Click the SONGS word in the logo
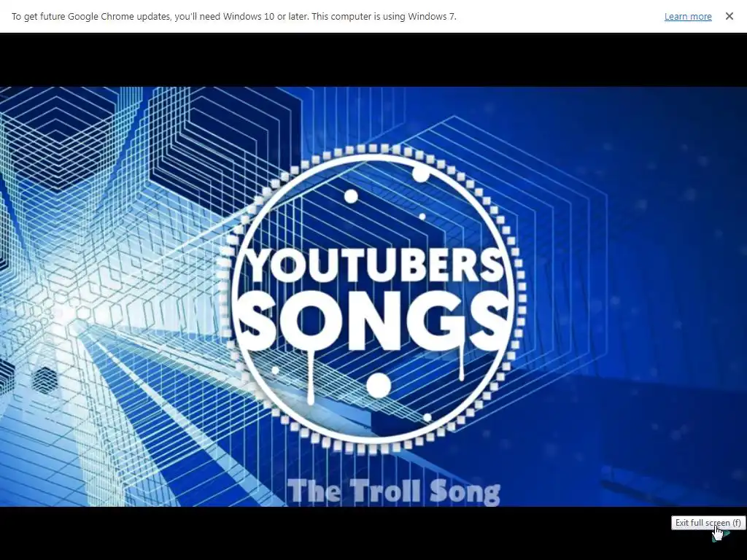The image size is (747, 560). tap(373, 319)
